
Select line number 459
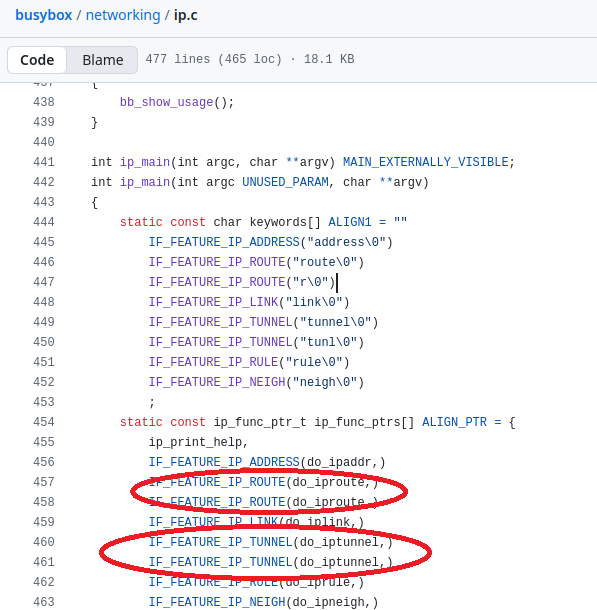point(44,522)
